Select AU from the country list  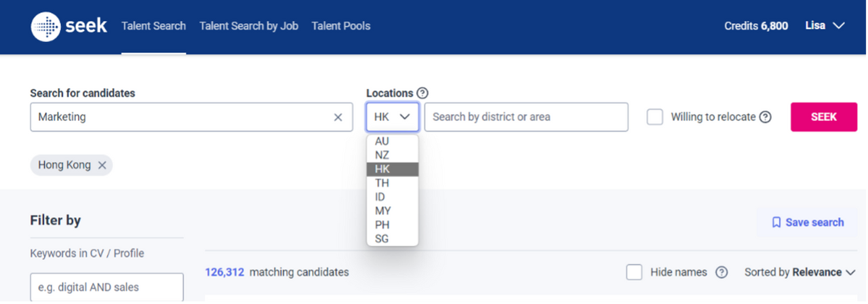coord(382,141)
